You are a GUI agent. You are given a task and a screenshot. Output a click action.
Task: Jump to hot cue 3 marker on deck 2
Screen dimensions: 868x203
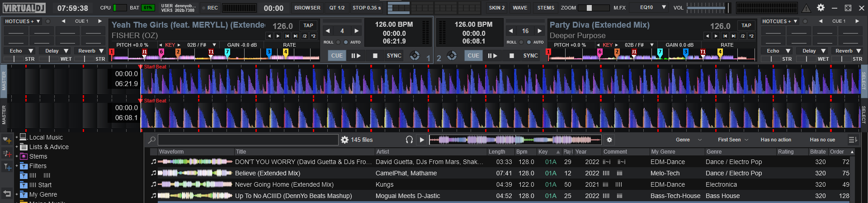click(685, 52)
